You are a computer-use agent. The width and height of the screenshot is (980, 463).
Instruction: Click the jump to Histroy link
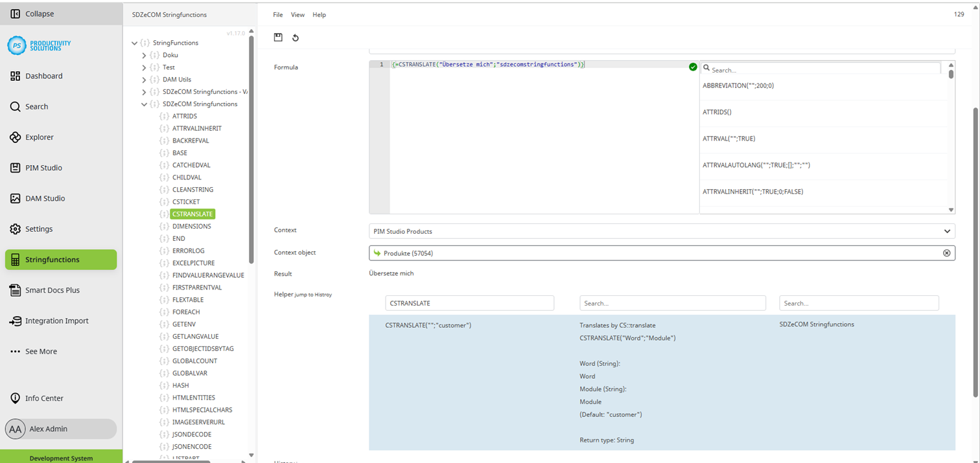[313, 295]
